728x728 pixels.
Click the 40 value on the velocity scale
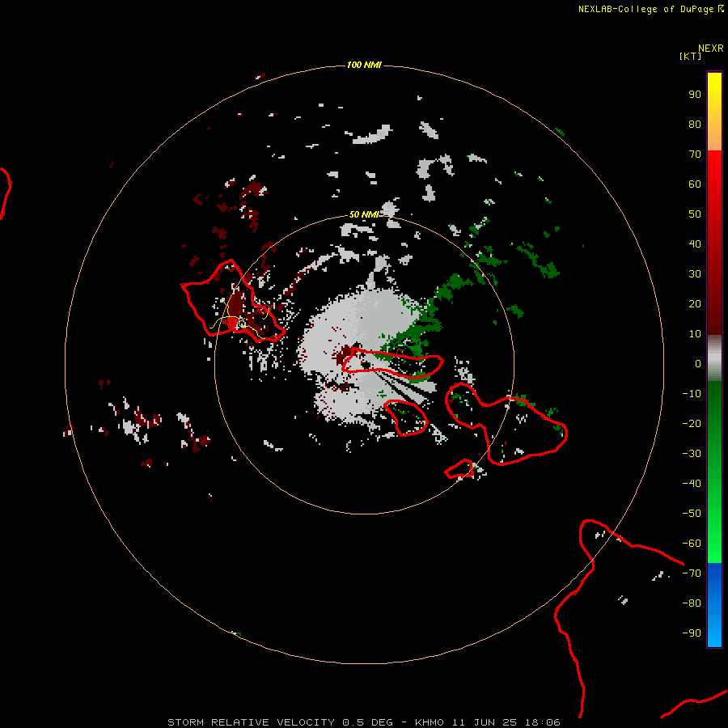(695, 244)
